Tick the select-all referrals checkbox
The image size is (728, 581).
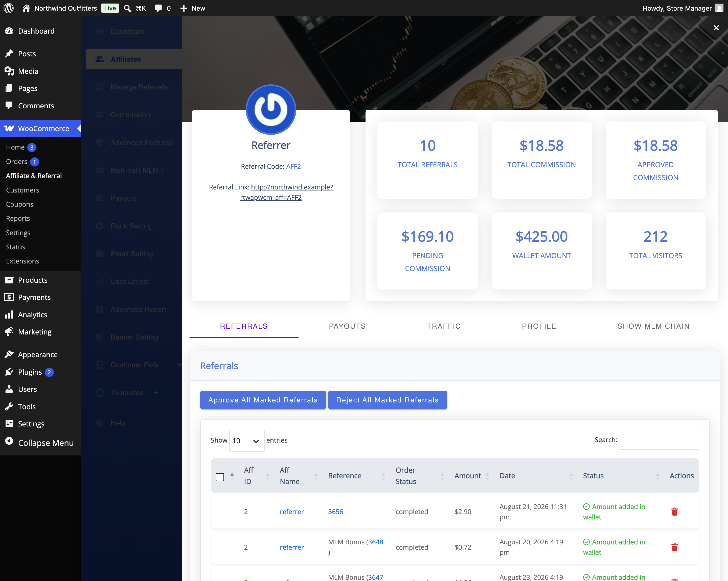tap(220, 477)
